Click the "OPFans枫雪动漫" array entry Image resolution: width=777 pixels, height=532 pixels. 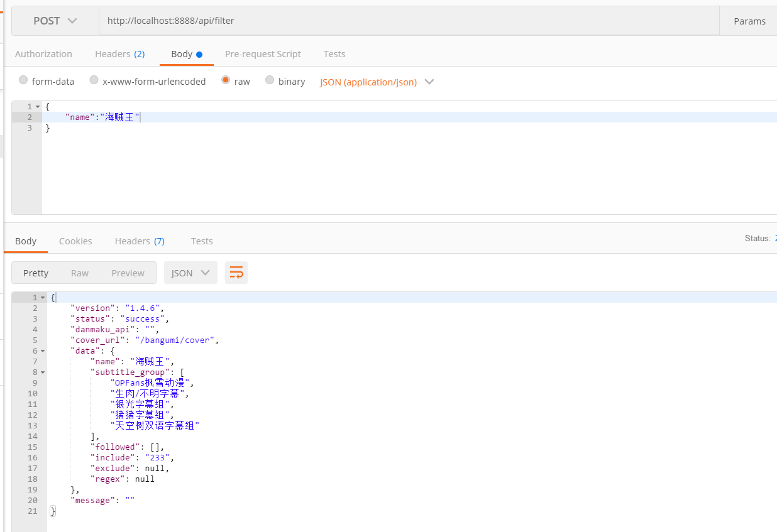pos(153,383)
